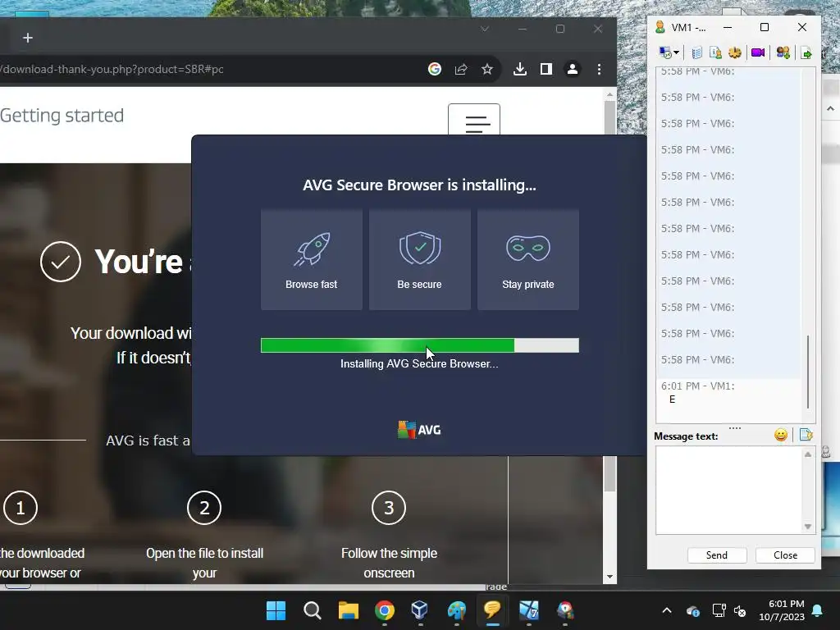Select the '6:01 PM - VM1:' chat entry
This screenshot has width=840, height=630.
pos(697,386)
